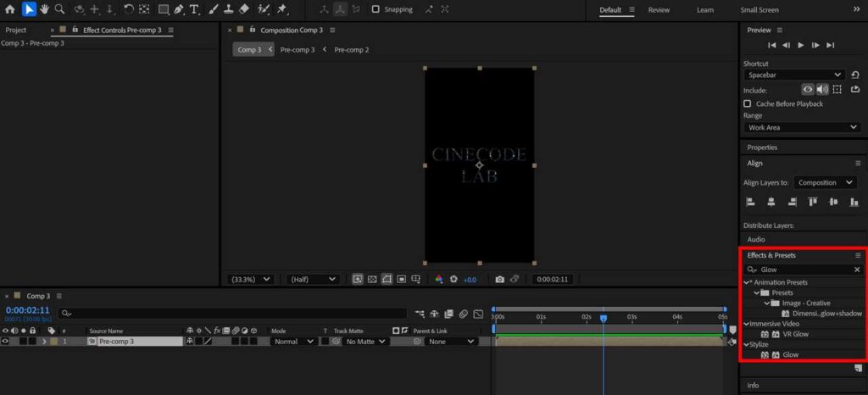Toggle the transparency grid icon
This screenshot has width=868, height=395.
click(x=372, y=280)
